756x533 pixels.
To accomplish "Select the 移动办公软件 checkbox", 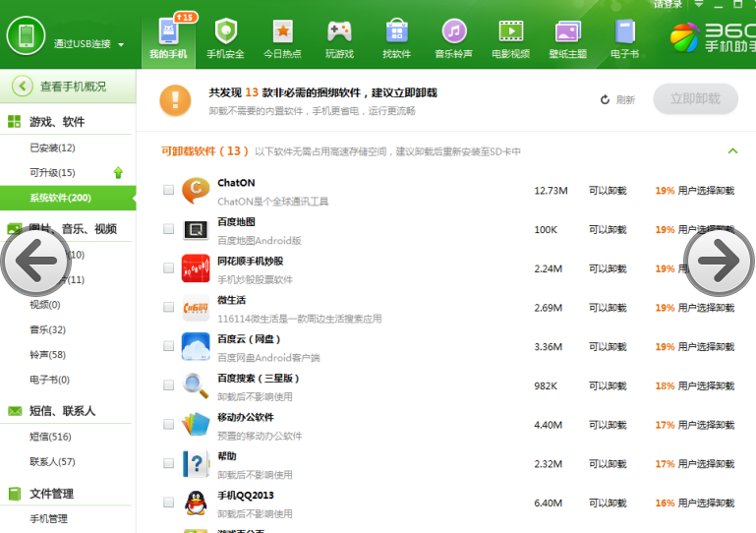I will click(168, 424).
